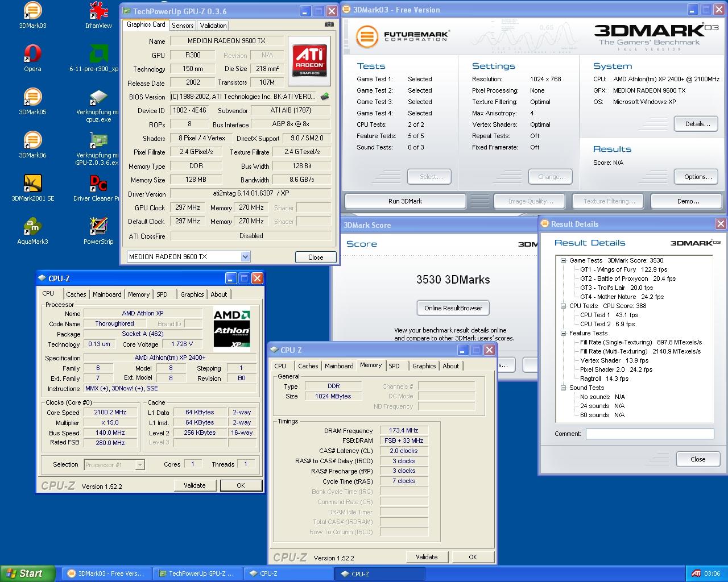
Task: Click the Start button
Action: (x=28, y=573)
